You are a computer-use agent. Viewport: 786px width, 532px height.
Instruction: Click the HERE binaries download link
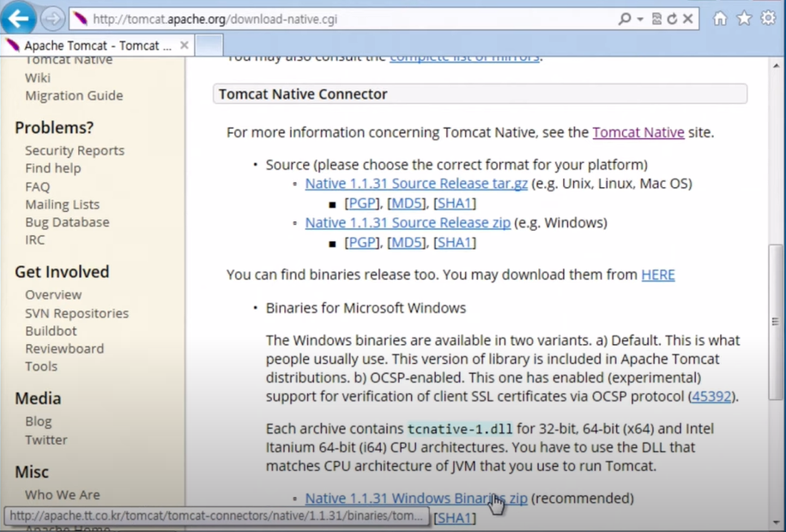tap(658, 275)
